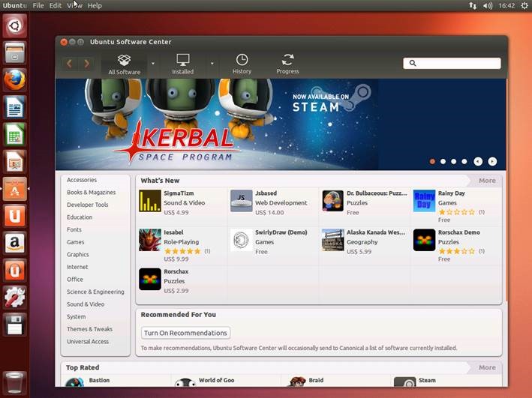Go forward with the right arrow

(x=86, y=64)
